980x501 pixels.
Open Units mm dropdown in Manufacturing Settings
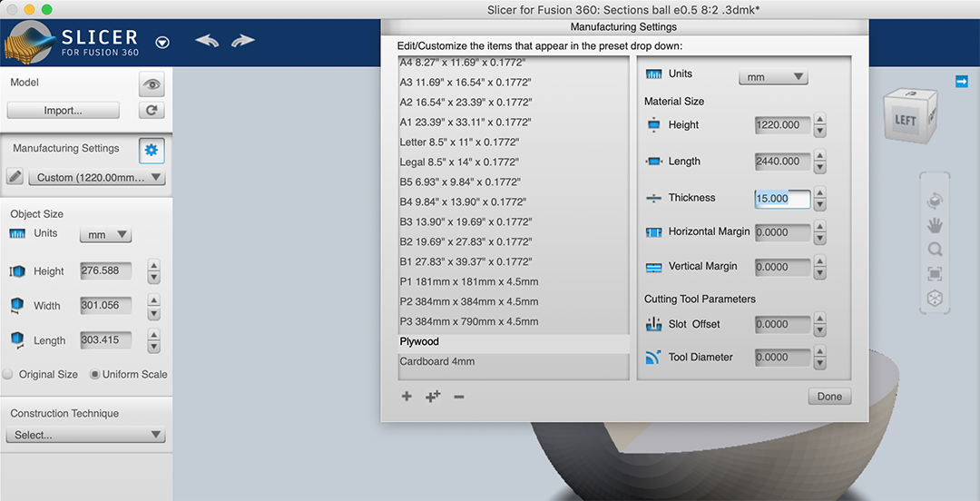tap(773, 77)
